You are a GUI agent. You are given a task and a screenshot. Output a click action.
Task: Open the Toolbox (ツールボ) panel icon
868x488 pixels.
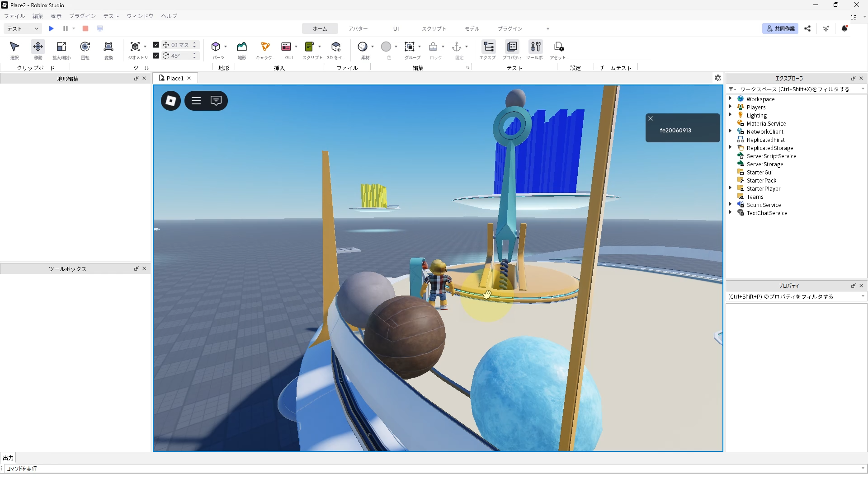coord(536,47)
